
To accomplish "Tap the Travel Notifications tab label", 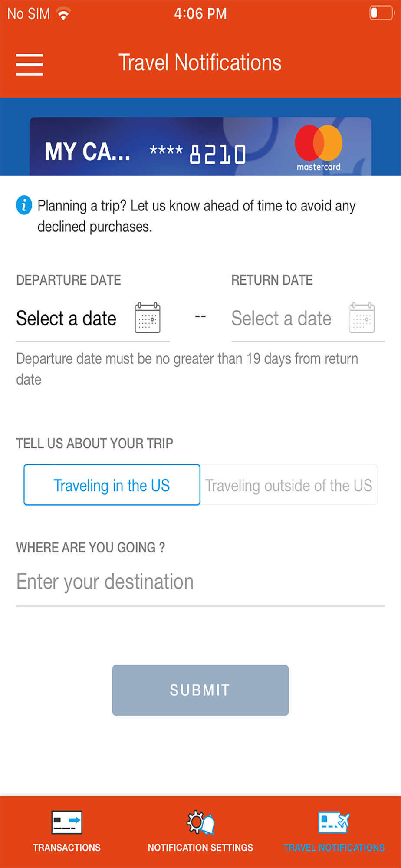I will click(334, 848).
